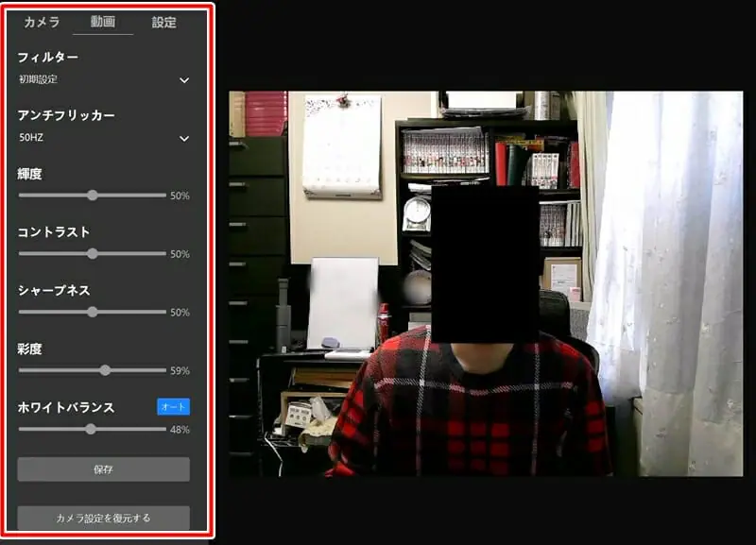Expand the フィルター dropdown showing 初期設定
The image size is (756, 545).
pyautogui.click(x=104, y=80)
